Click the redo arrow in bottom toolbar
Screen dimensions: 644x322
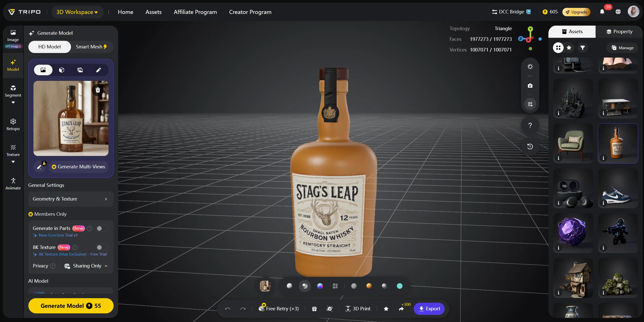point(243,309)
